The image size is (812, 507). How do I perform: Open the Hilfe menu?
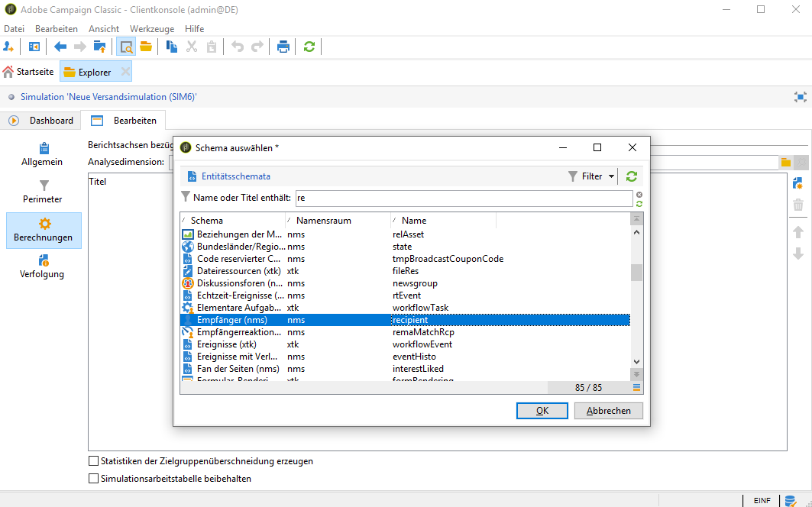(x=195, y=29)
